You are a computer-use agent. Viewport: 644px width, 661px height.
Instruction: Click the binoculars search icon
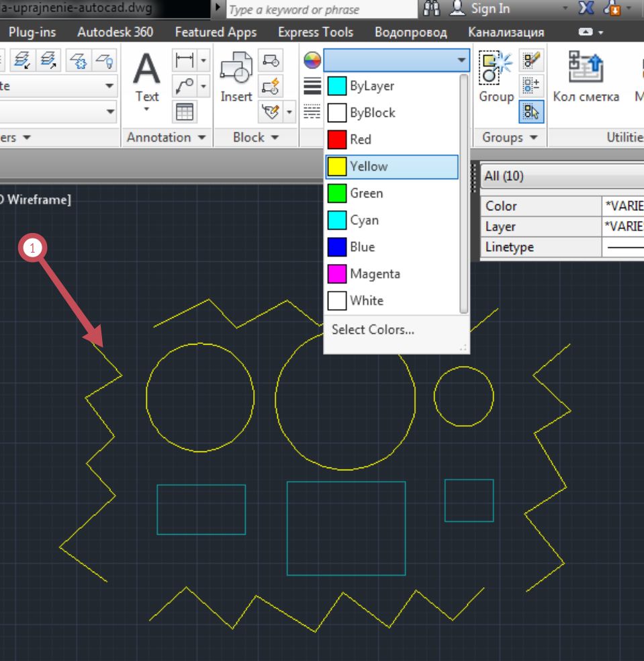point(432,9)
